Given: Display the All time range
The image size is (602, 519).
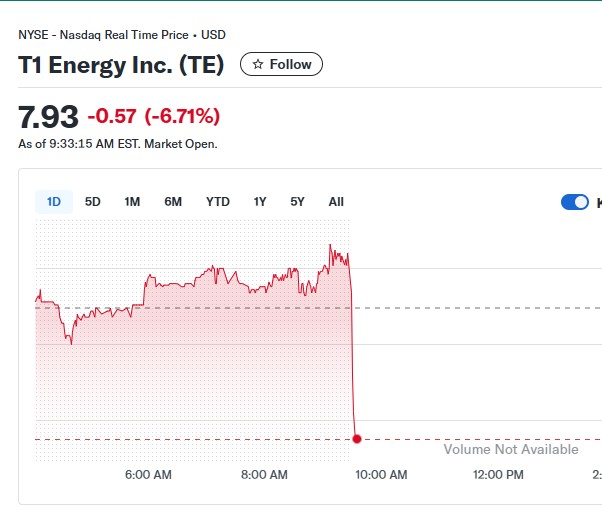Looking at the screenshot, I should 336,202.
